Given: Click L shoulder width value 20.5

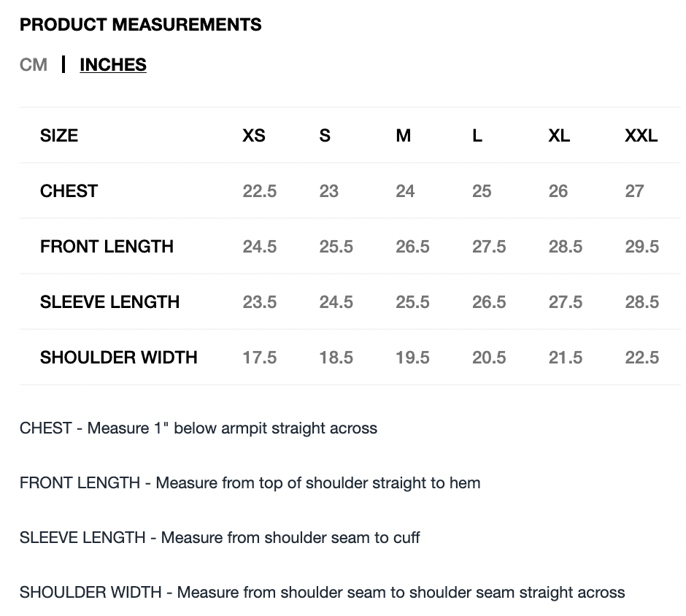Looking at the screenshot, I should coord(489,358).
